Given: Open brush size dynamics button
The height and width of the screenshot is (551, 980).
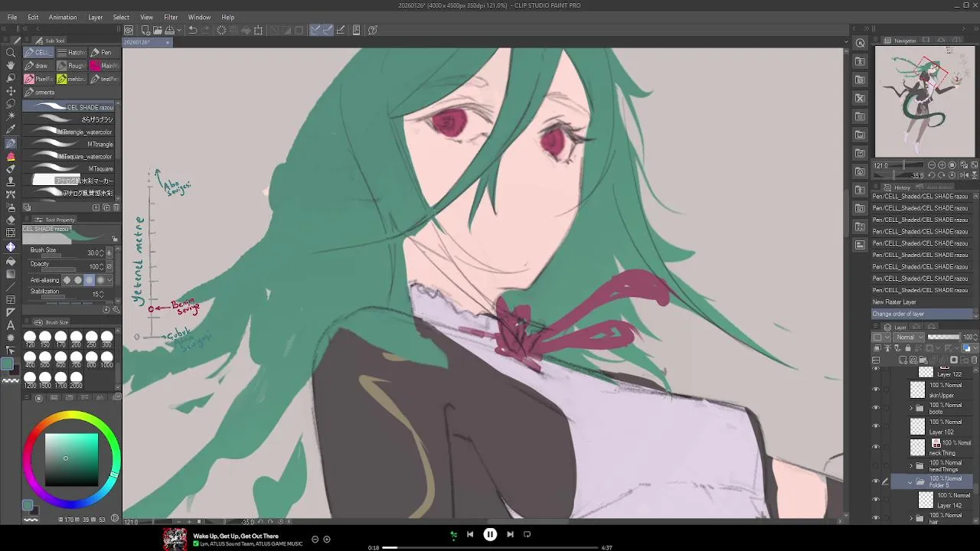Looking at the screenshot, I should pos(109,253).
